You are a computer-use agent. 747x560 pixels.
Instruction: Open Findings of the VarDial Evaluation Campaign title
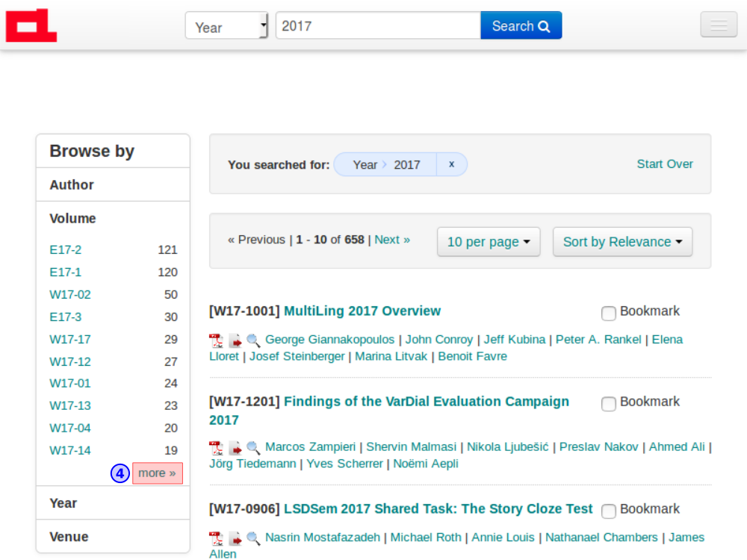(x=389, y=411)
